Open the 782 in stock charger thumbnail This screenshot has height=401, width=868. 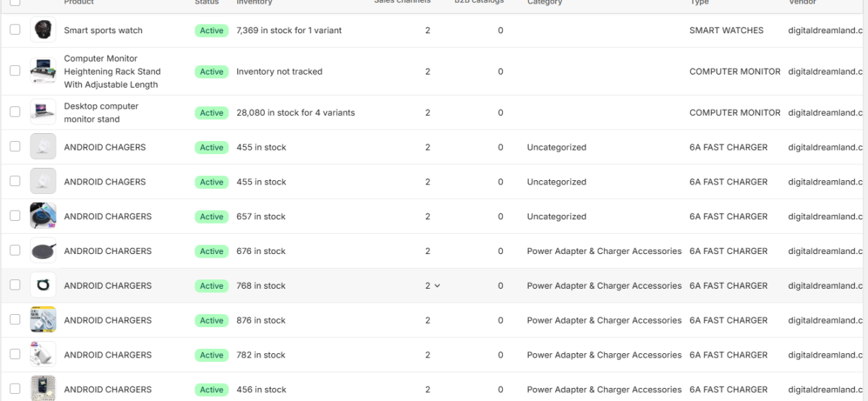[43, 355]
